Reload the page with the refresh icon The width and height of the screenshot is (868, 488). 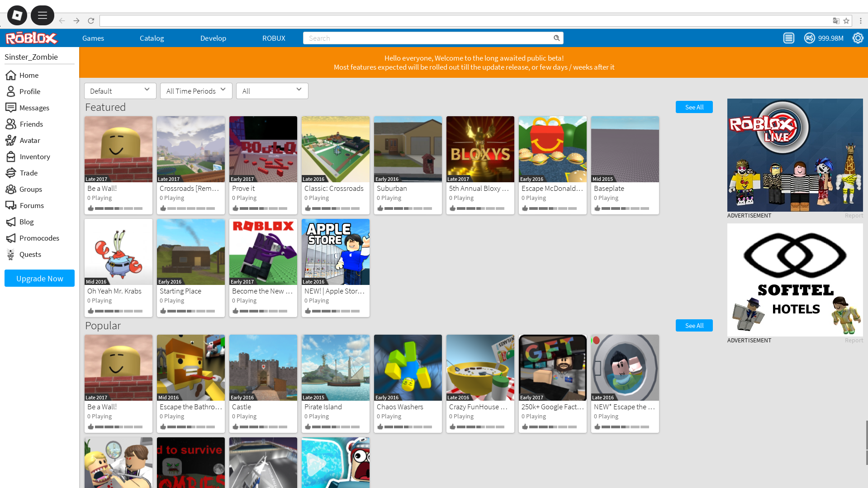(x=91, y=21)
